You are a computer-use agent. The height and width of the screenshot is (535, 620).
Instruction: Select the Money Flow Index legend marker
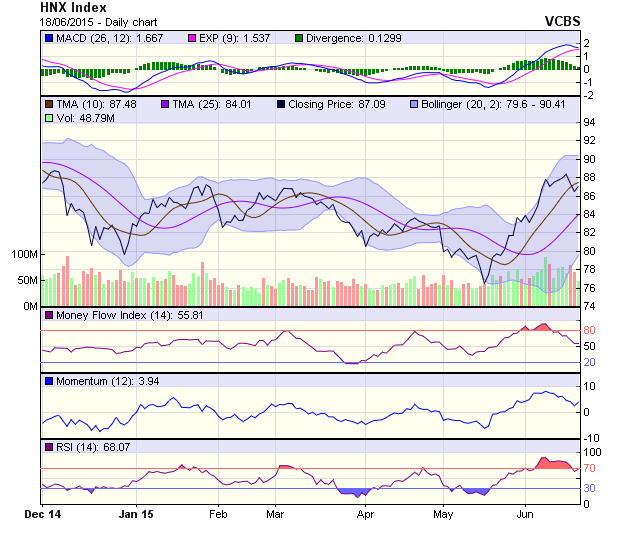(x=48, y=315)
